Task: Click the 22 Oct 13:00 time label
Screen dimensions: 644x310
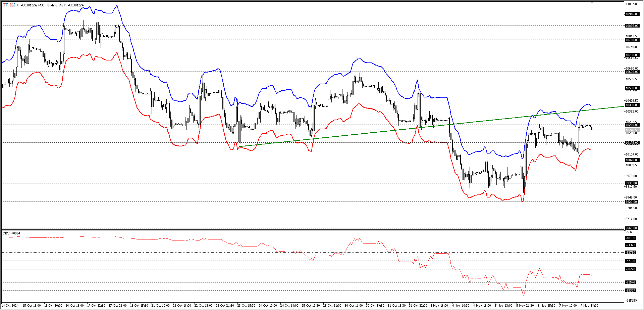Action: pyautogui.click(x=204, y=306)
